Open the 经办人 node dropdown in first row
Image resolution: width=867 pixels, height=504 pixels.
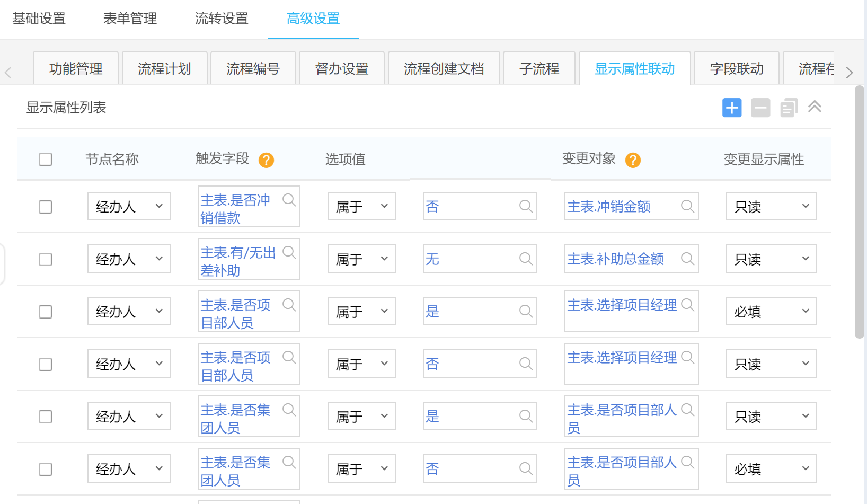pos(129,206)
